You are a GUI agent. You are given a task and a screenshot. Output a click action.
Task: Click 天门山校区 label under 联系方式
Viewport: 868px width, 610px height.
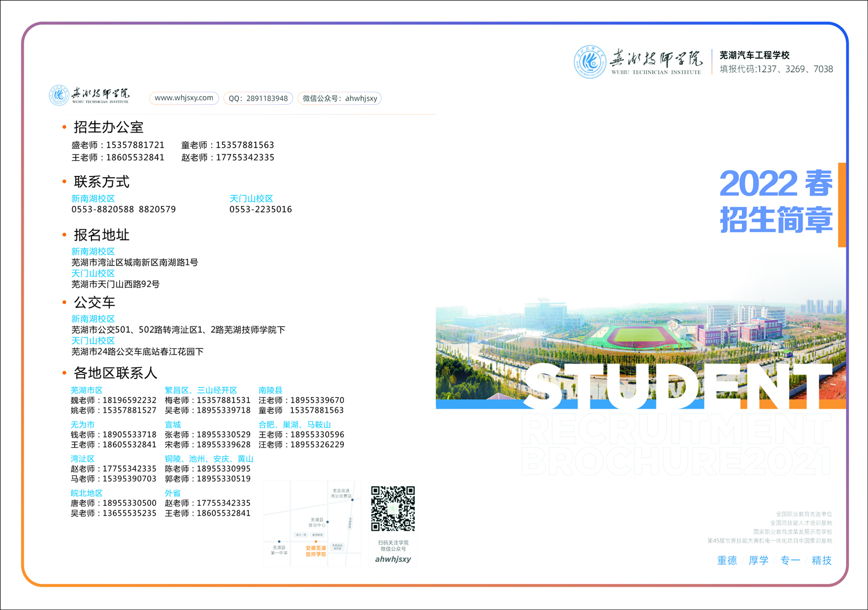pos(251,199)
